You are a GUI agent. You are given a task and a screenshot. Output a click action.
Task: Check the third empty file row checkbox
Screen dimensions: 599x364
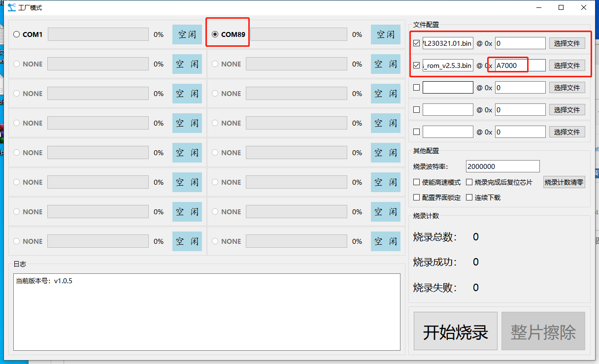pos(417,88)
